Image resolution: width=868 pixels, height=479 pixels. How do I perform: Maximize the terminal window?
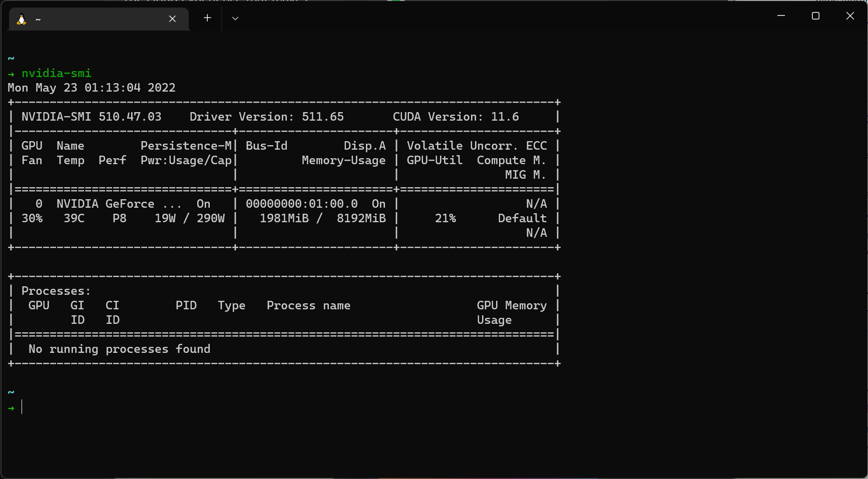point(815,16)
